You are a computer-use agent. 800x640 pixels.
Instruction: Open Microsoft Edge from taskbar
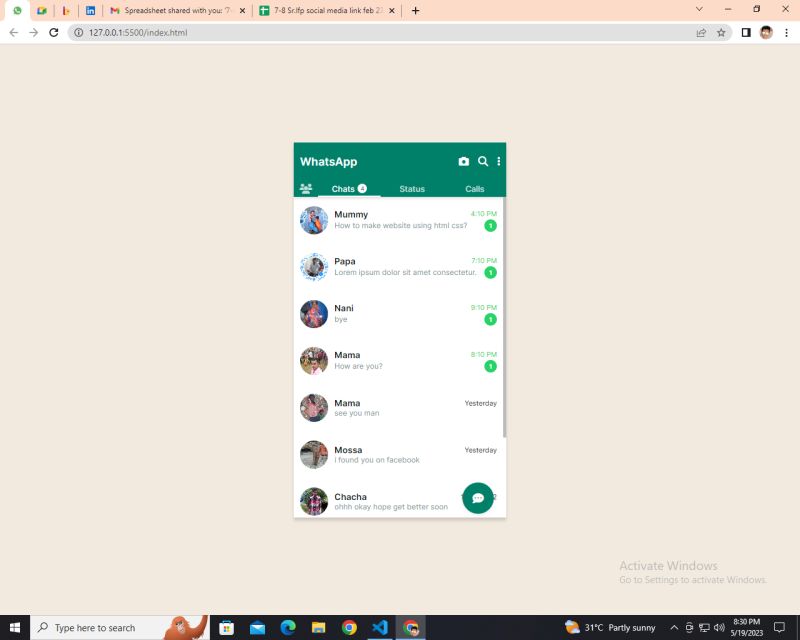click(x=288, y=627)
